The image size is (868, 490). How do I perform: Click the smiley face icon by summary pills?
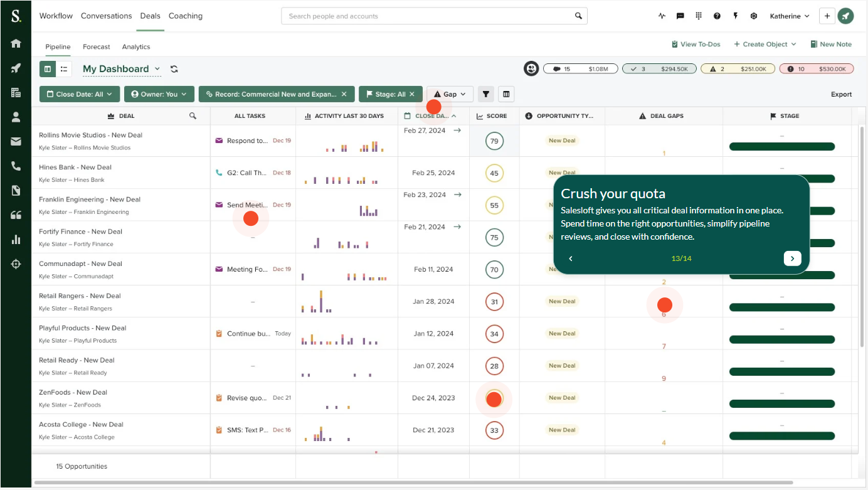(531, 69)
